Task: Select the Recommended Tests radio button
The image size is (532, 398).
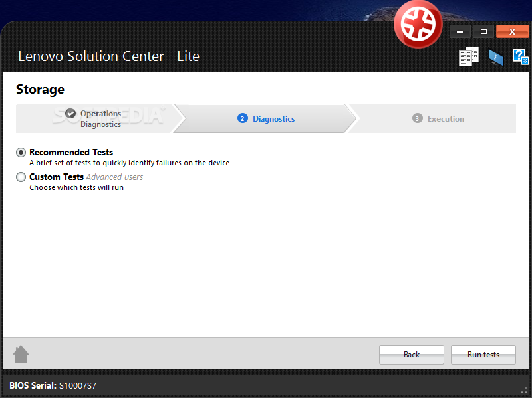Action: 21,153
